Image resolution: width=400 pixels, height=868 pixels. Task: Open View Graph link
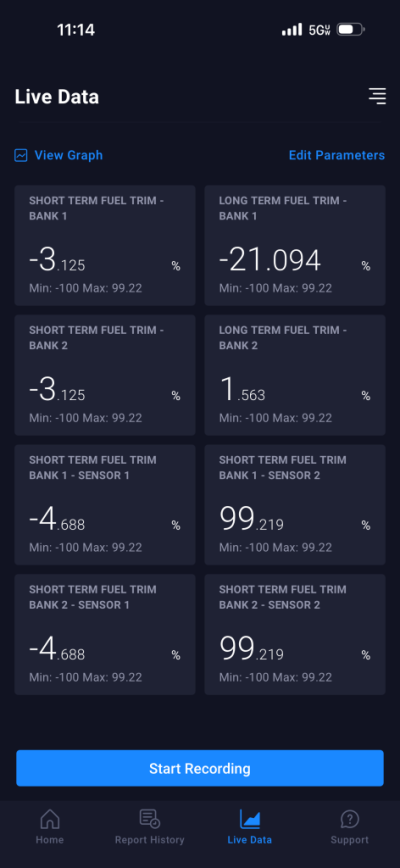pyautogui.click(x=69, y=155)
